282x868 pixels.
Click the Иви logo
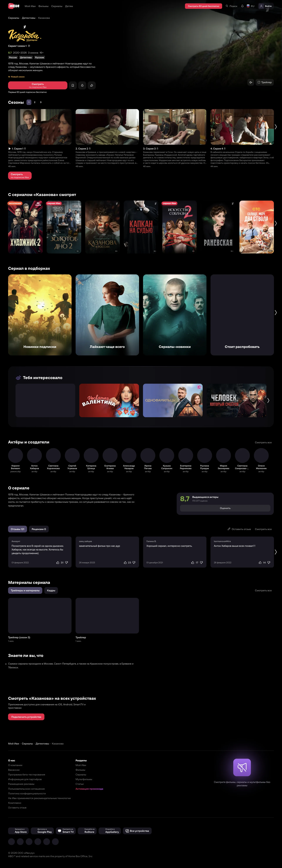(x=14, y=6)
